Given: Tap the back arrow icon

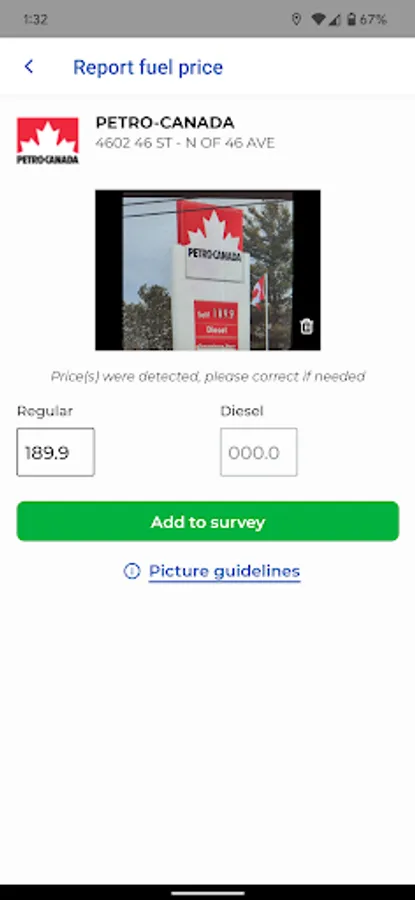Looking at the screenshot, I should coord(29,67).
